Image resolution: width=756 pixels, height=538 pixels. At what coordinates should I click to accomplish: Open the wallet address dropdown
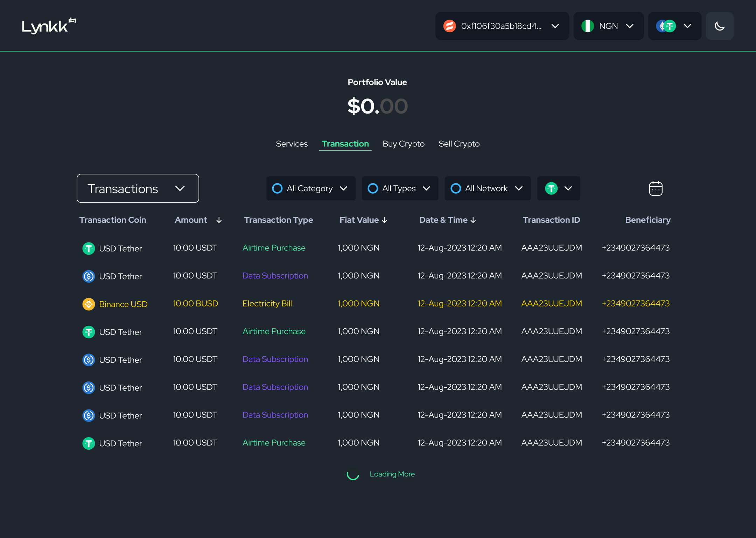(502, 26)
